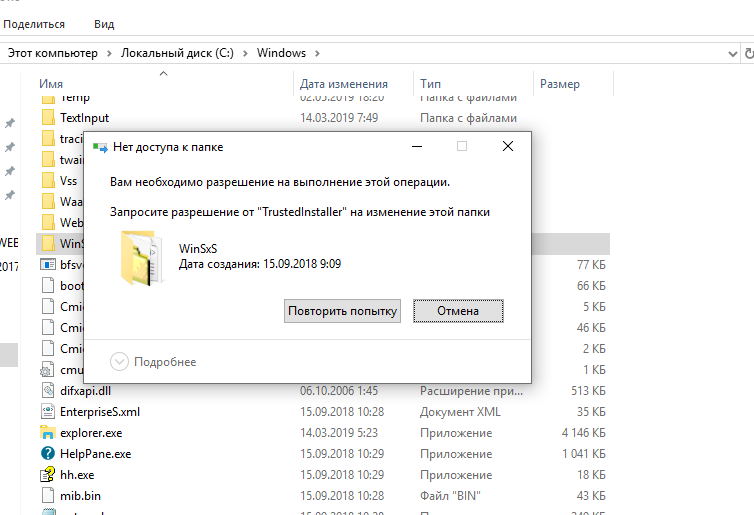This screenshot has width=754, height=515.
Task: Click the Отмена button
Action: click(x=458, y=311)
